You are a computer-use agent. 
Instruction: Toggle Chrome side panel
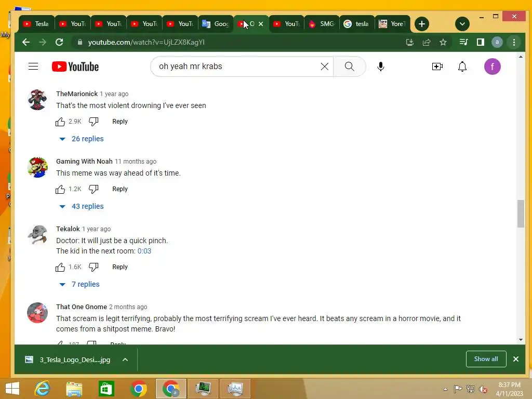pyautogui.click(x=480, y=42)
